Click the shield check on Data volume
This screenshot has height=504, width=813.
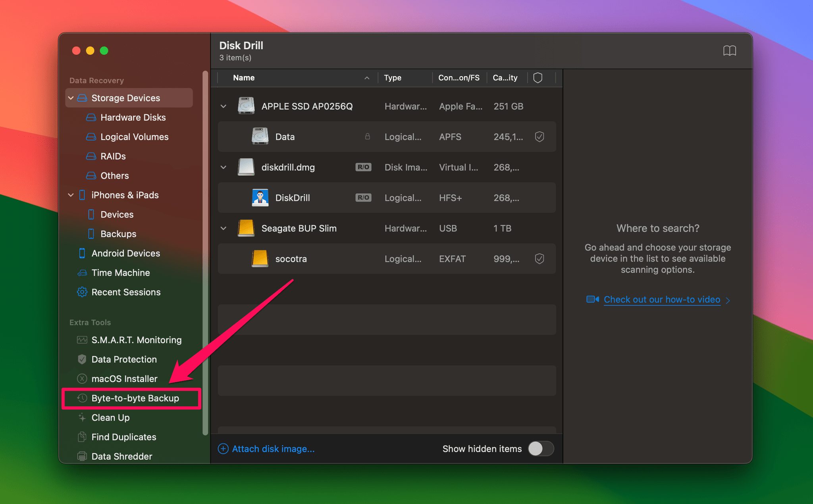539,137
